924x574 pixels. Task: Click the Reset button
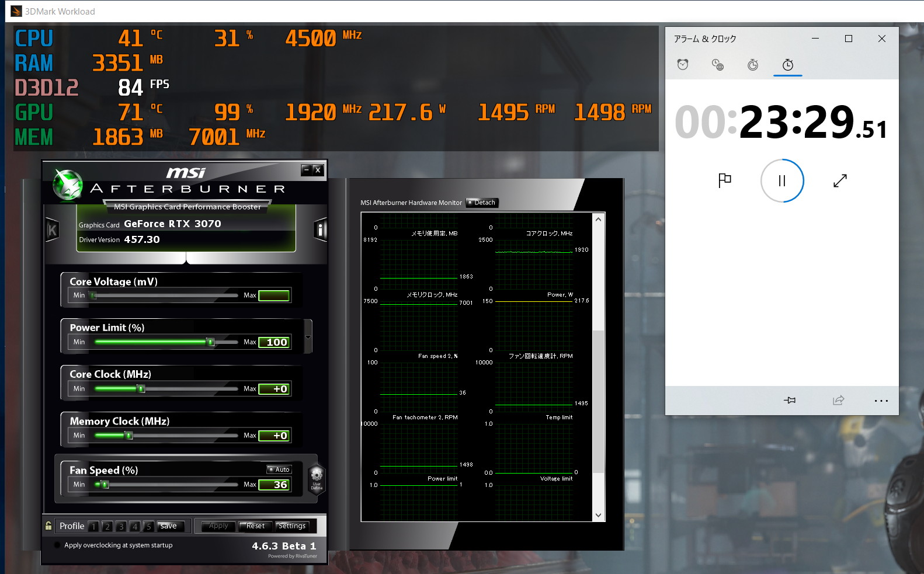[x=255, y=526]
